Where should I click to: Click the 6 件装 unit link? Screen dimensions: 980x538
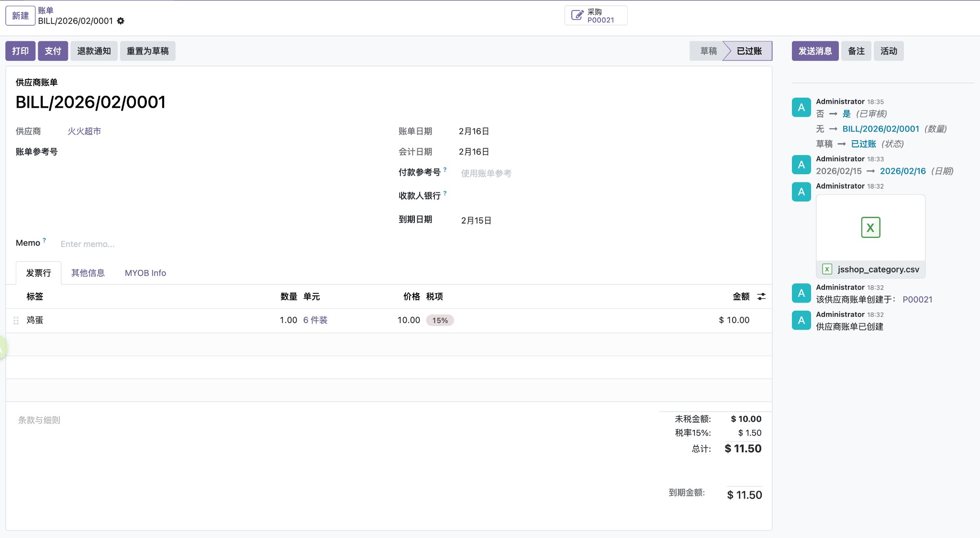(x=315, y=320)
